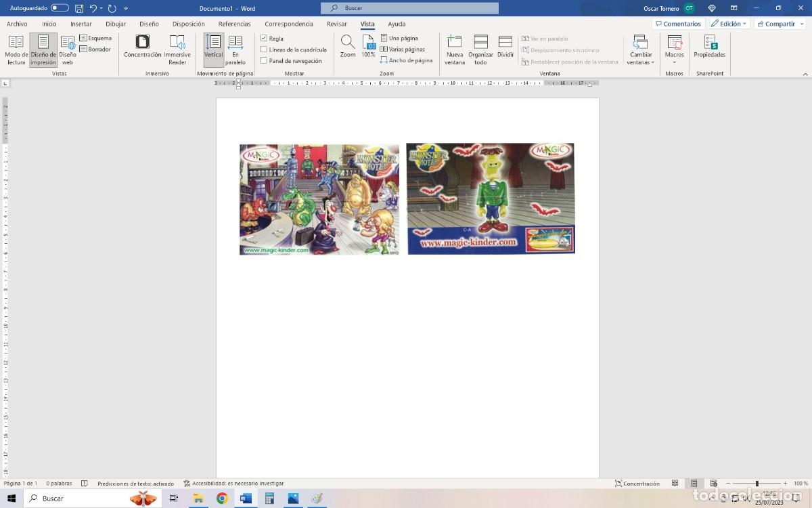Open a Nueva ventana

[455, 50]
